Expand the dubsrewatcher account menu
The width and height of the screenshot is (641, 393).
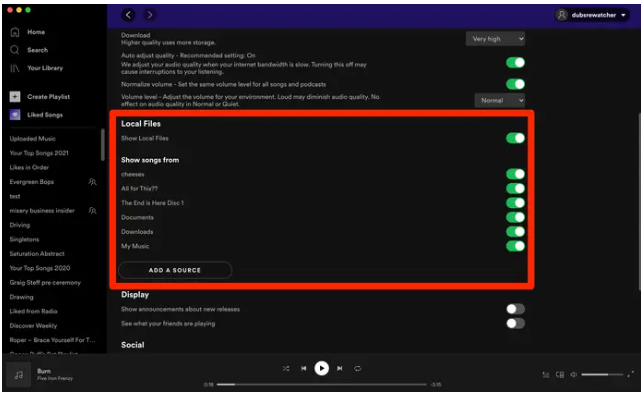coord(592,15)
